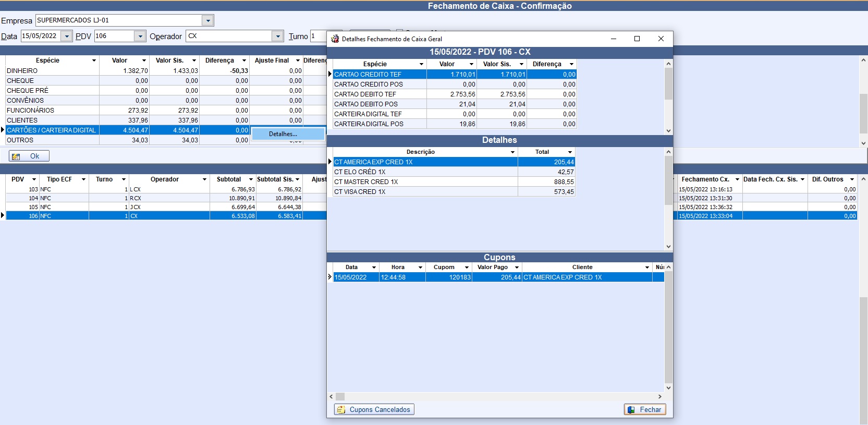Open Diferença filter arrow in Detalhes window
868x425 pixels.
(x=571, y=64)
